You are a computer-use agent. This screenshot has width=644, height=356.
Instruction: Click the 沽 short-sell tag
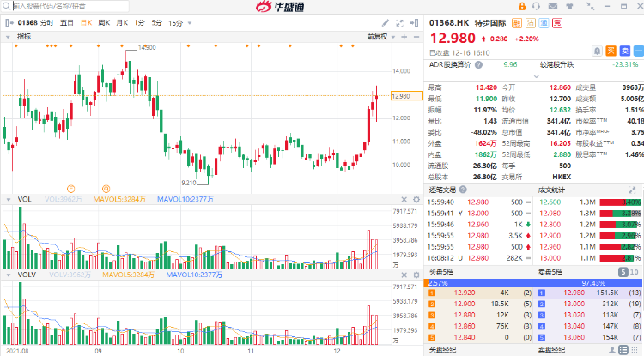(531, 23)
